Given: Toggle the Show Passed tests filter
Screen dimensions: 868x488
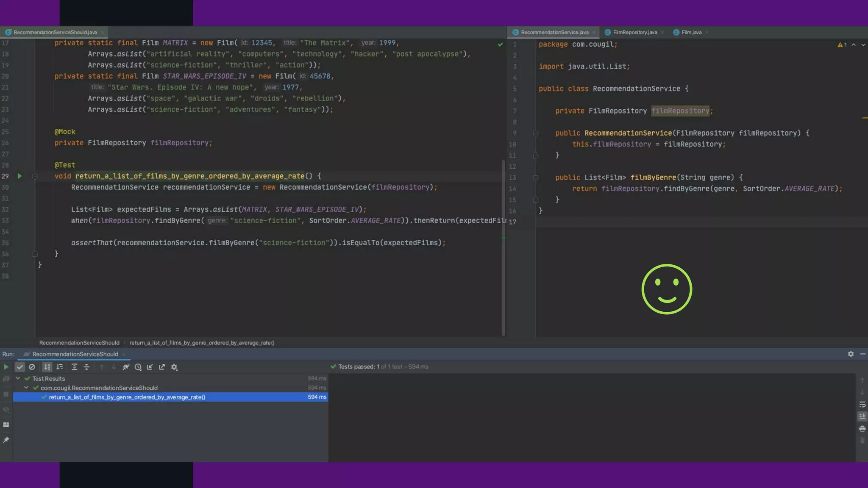Looking at the screenshot, I should [19, 367].
